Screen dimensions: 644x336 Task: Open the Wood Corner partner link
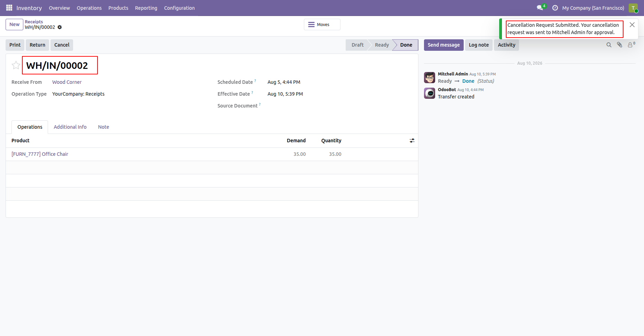click(x=67, y=82)
